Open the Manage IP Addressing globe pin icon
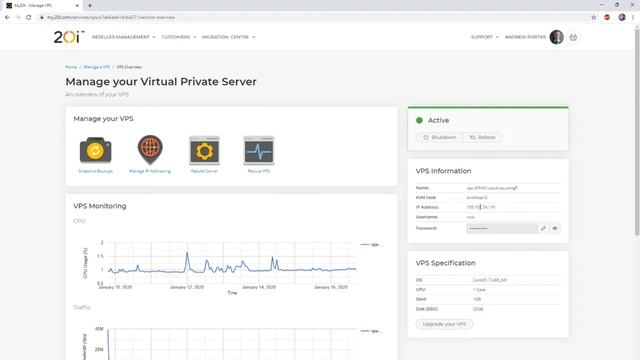The image size is (640, 360). click(x=150, y=149)
